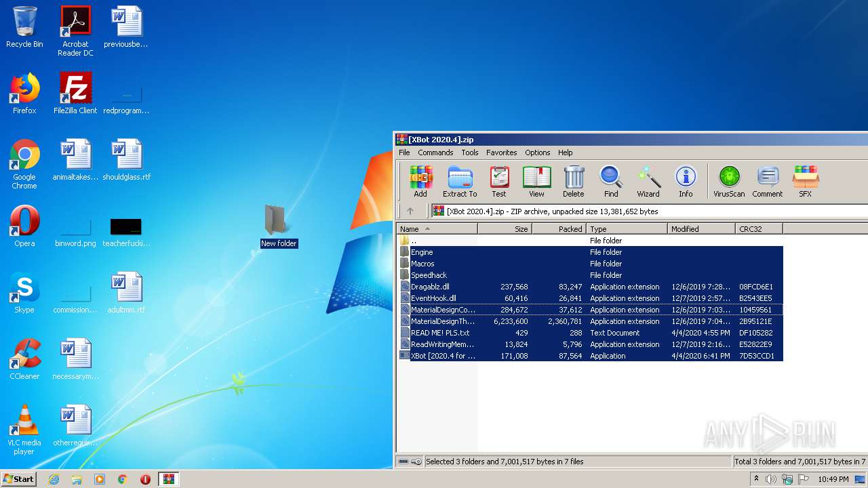
Task: Open the File menu
Action: click(404, 152)
